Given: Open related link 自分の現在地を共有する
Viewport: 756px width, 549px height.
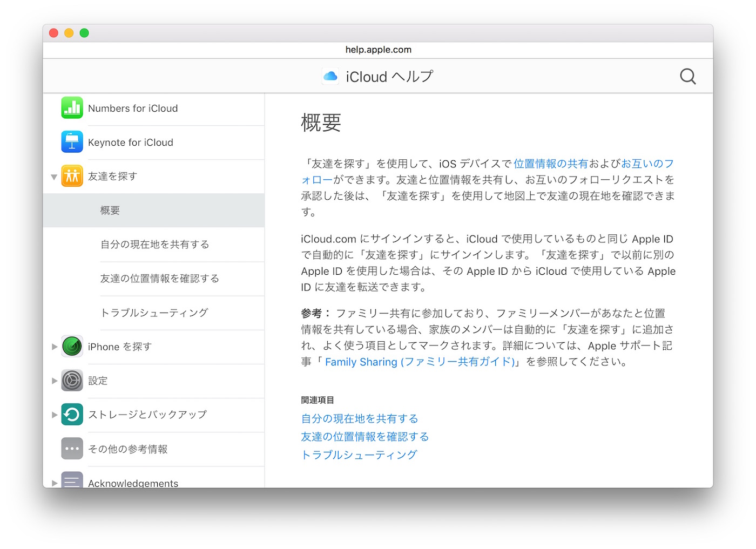Looking at the screenshot, I should pyautogui.click(x=360, y=419).
